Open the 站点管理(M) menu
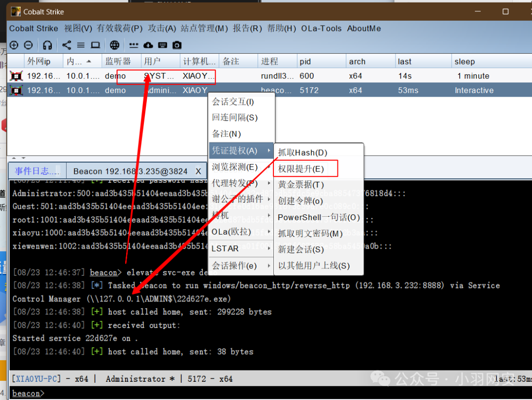532x400 pixels. [204, 29]
